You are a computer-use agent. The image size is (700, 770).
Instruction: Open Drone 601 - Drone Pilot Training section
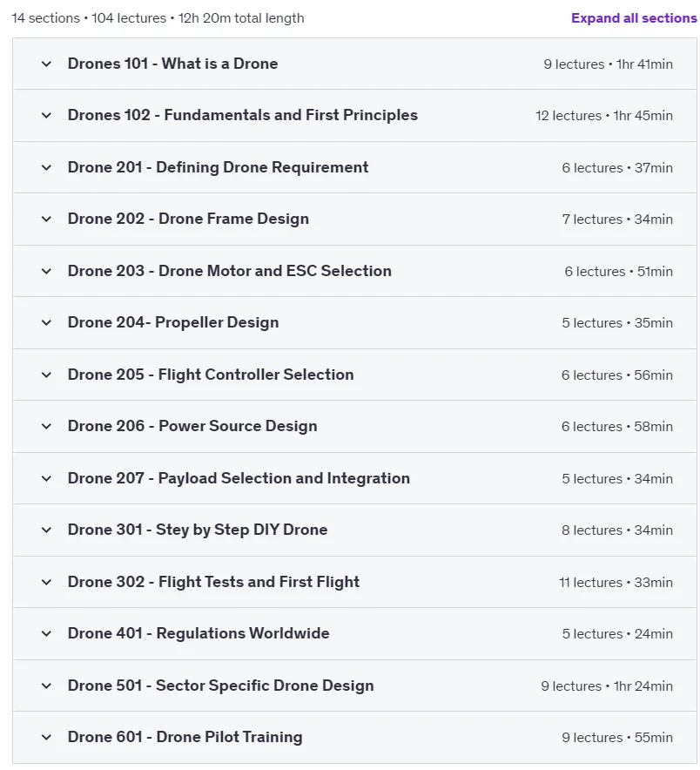click(185, 737)
